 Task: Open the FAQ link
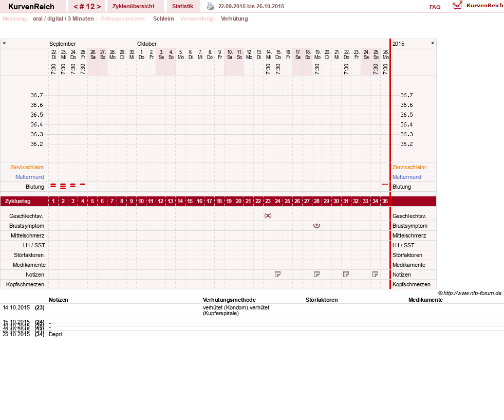tap(435, 7)
